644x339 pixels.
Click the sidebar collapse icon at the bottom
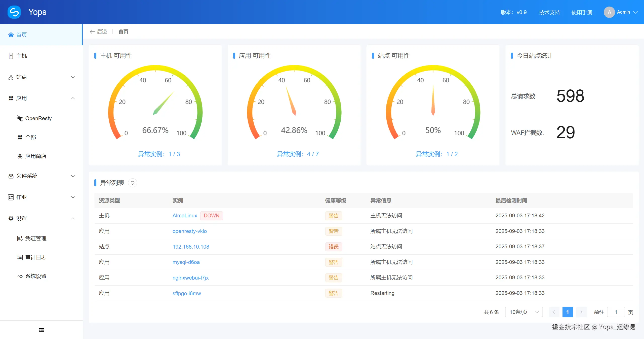(41, 330)
